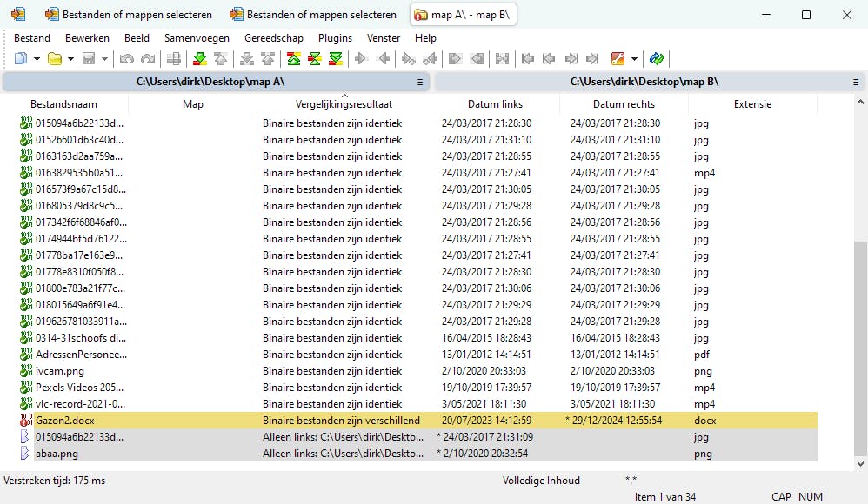Screen dimensions: 868x504
Task: Go to the last difference icon
Action: [336, 59]
